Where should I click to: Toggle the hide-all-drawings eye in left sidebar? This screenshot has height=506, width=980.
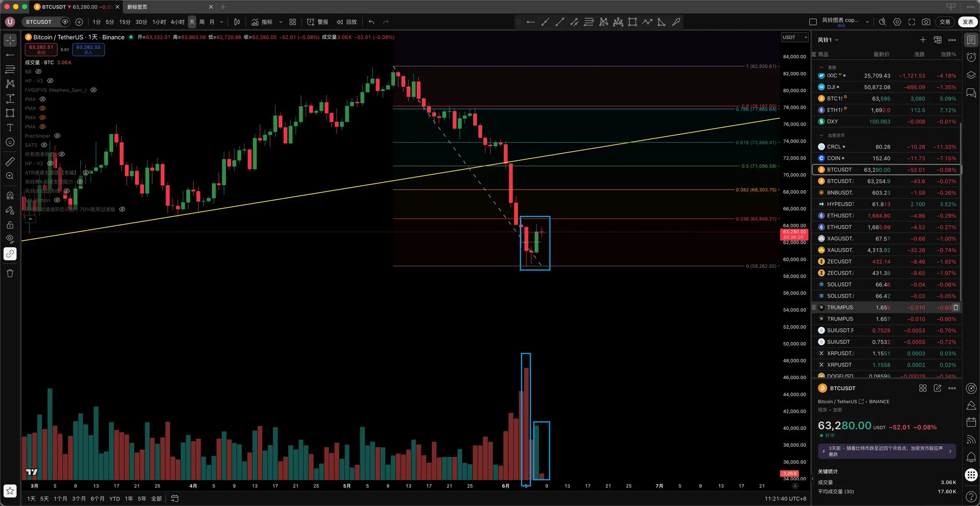click(x=10, y=239)
